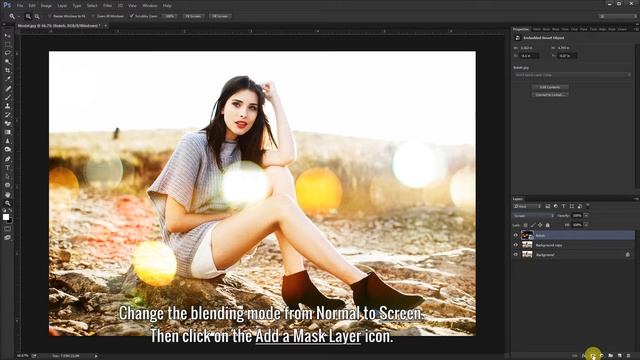
Task: Select the Rectangular Marquee tool
Action: 7,44
